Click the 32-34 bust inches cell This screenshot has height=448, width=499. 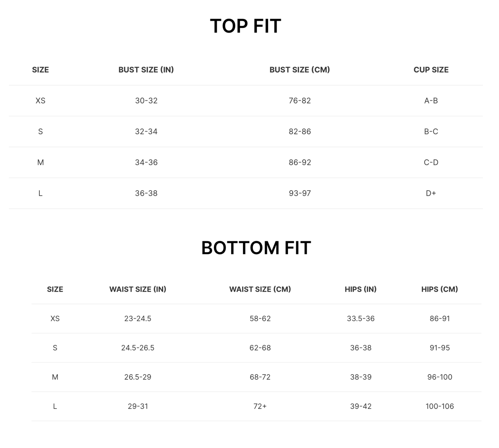tap(146, 131)
